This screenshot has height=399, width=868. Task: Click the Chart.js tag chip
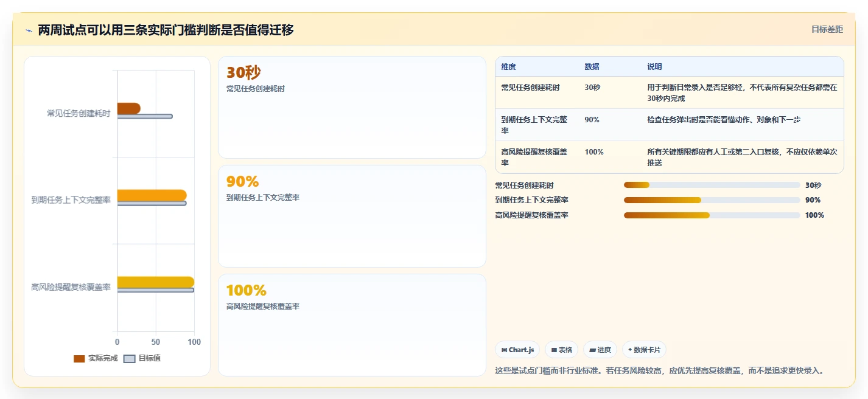(517, 350)
